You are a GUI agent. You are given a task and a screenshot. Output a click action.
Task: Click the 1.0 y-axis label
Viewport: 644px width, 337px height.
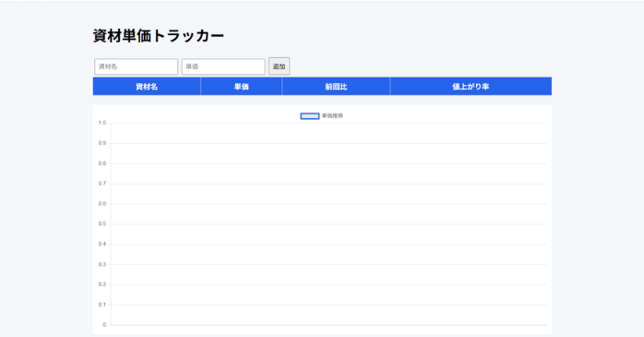(102, 123)
